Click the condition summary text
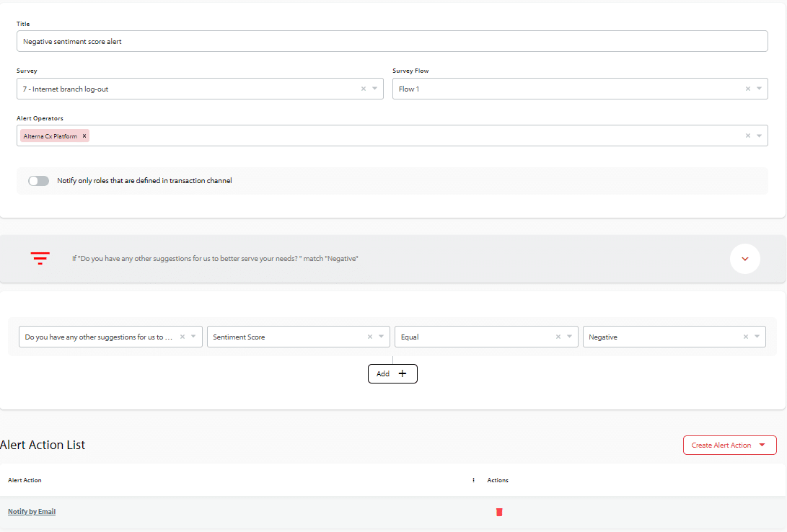Viewport: 787px width, 532px height. [x=215, y=259]
